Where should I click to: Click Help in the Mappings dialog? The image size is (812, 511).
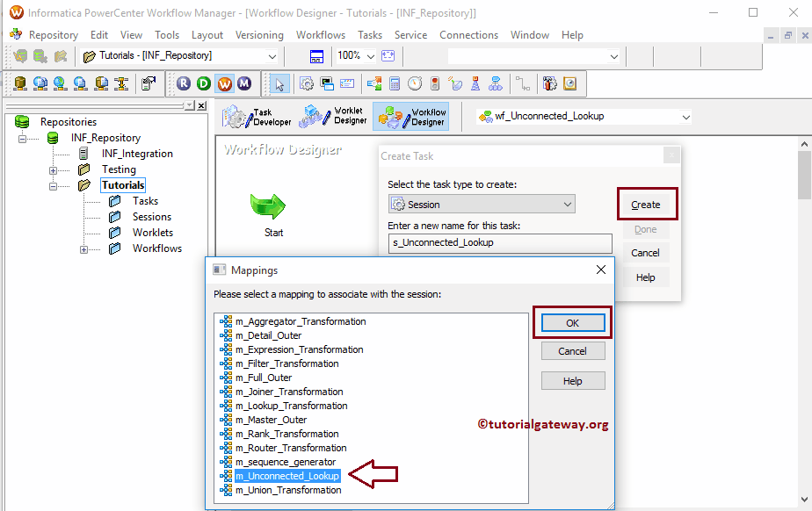point(573,381)
